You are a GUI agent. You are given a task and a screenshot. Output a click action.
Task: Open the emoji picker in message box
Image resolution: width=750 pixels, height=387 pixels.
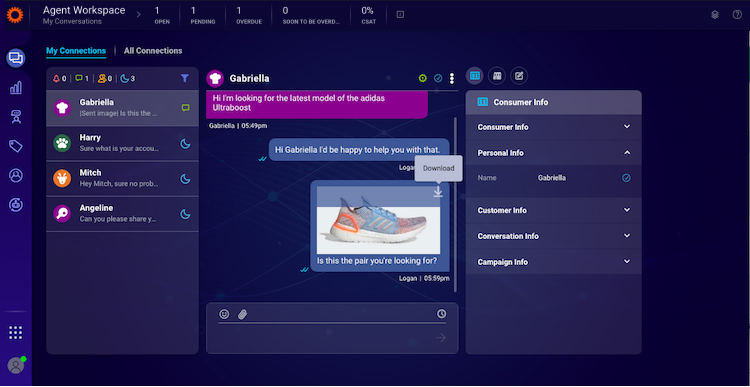(x=224, y=314)
